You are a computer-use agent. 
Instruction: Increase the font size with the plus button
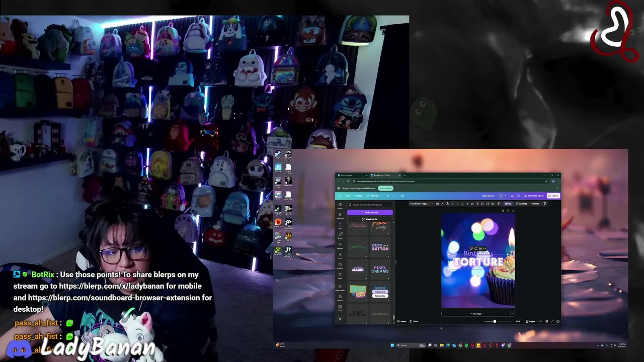443,204
